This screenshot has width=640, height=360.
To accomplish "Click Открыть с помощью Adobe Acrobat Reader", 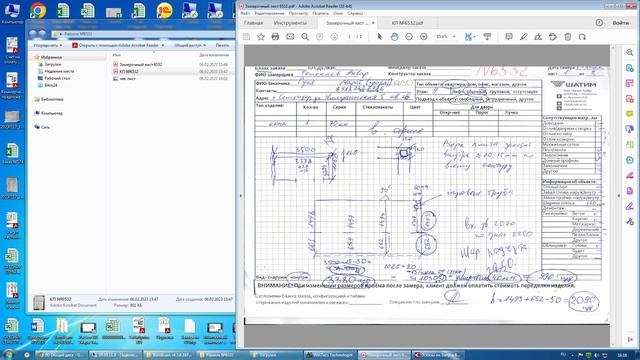I will click(x=116, y=45).
